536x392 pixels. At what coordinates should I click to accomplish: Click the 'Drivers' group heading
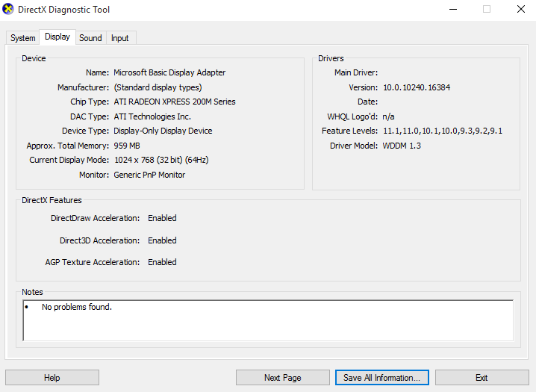(331, 58)
